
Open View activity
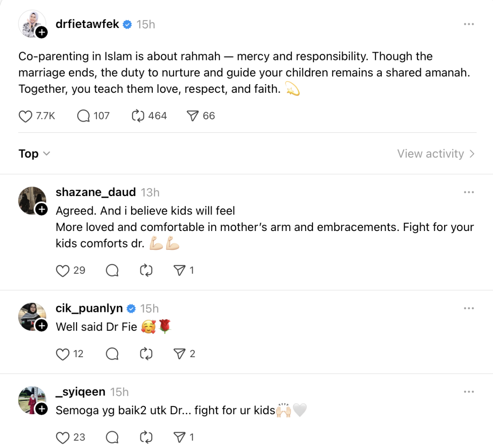435,154
